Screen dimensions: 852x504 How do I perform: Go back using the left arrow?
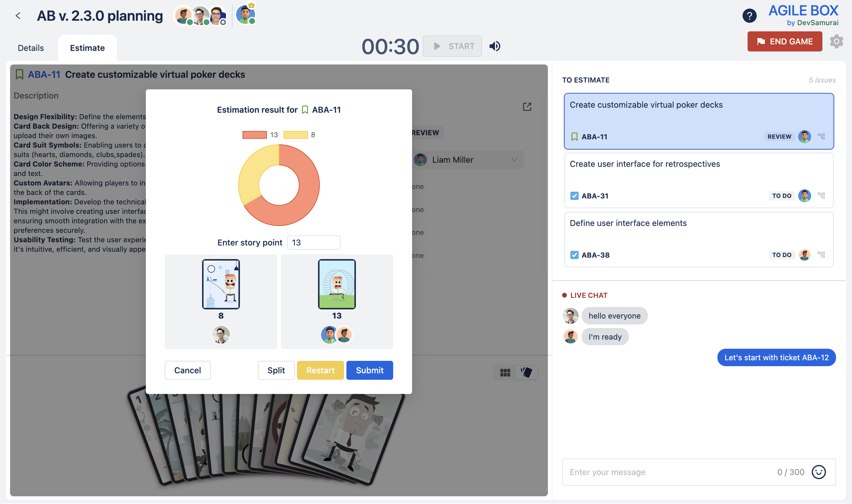point(18,16)
